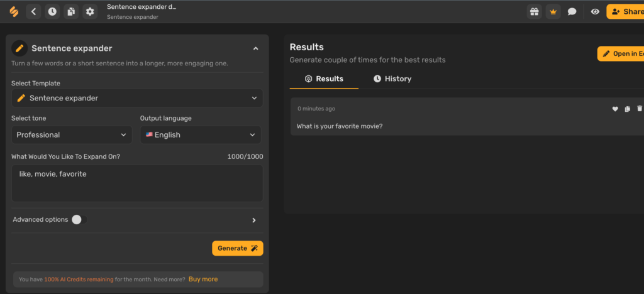Toggle the eye visibility icon
Screen dimensions: 644x294
tap(595, 11)
